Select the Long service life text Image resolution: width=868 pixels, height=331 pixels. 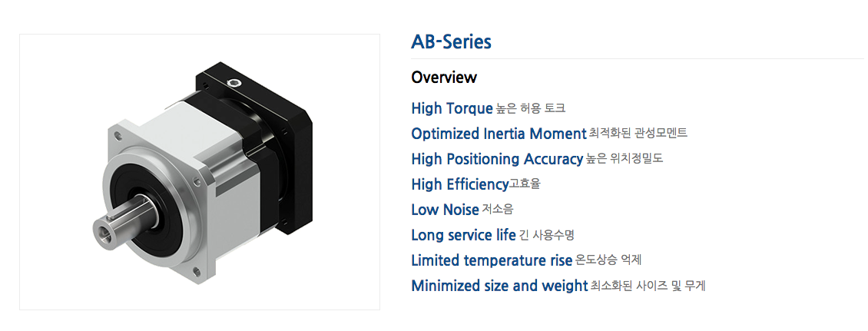click(463, 235)
